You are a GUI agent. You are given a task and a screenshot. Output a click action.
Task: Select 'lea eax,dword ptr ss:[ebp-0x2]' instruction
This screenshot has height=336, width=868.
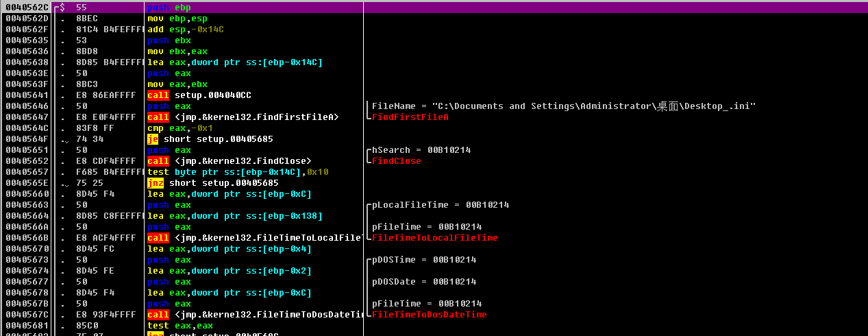(229, 271)
